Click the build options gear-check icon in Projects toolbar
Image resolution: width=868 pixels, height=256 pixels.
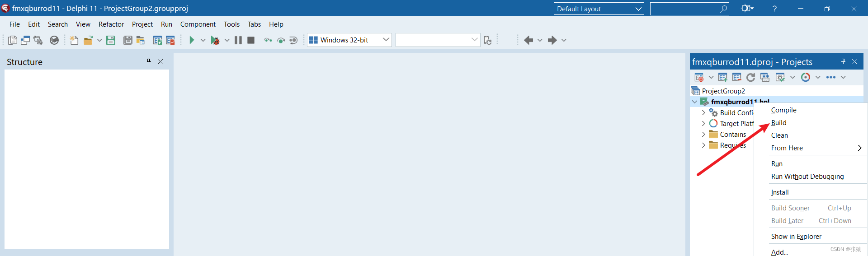click(780, 77)
